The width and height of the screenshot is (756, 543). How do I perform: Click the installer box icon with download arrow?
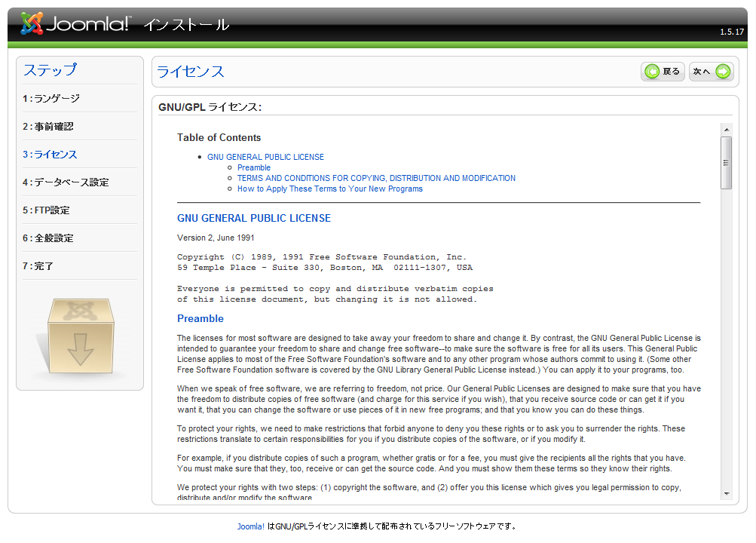click(x=81, y=336)
